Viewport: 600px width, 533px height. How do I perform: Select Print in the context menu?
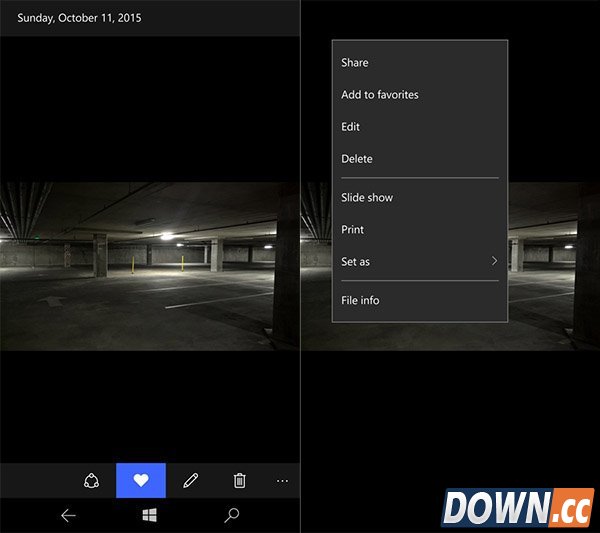pos(353,230)
